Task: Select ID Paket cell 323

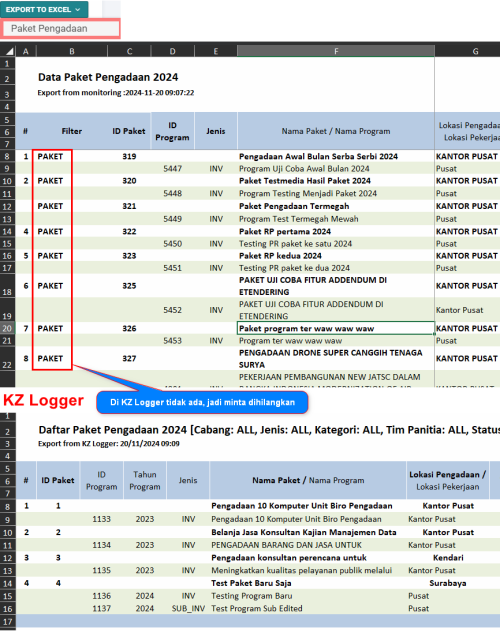Action: tap(129, 256)
